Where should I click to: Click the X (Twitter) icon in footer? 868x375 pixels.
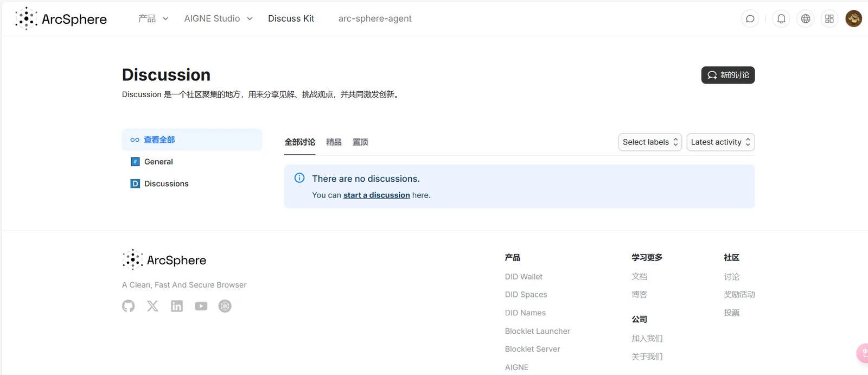click(x=152, y=306)
